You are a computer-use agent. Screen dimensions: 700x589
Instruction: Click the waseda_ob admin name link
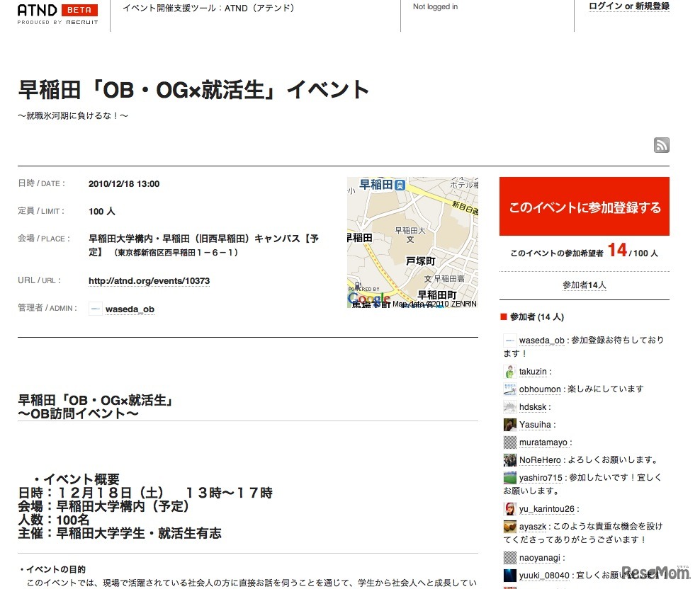130,309
